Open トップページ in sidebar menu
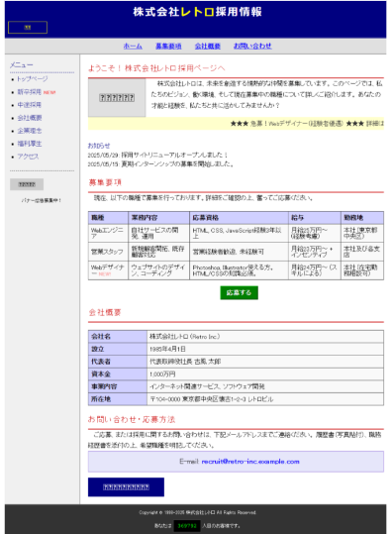Image resolution: width=392 pixels, height=534 pixels. coord(33,79)
